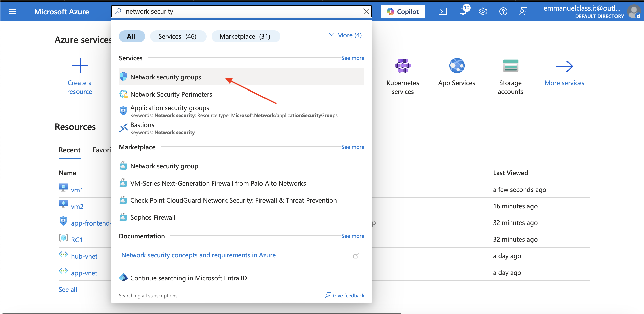Click the Sophos Firewall marketplace icon
This screenshot has width=644, height=314.
123,217
